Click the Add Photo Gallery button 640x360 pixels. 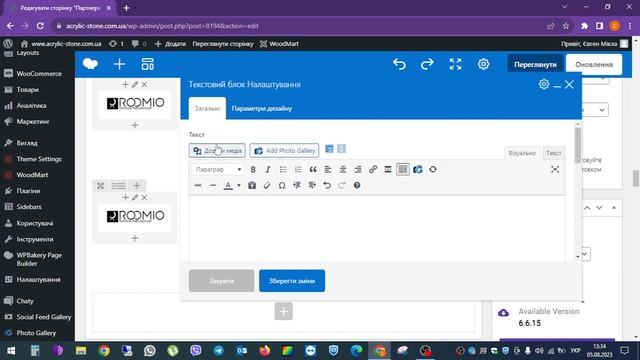tap(284, 151)
